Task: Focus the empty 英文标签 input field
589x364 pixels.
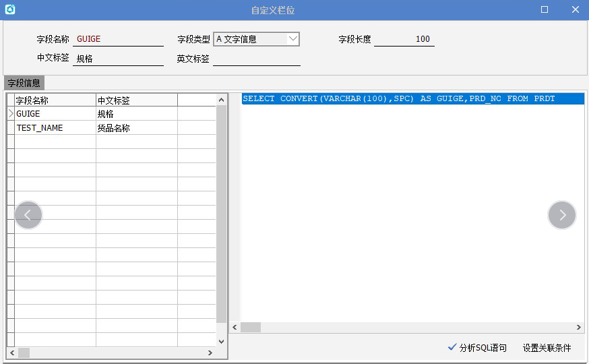Action: point(256,59)
